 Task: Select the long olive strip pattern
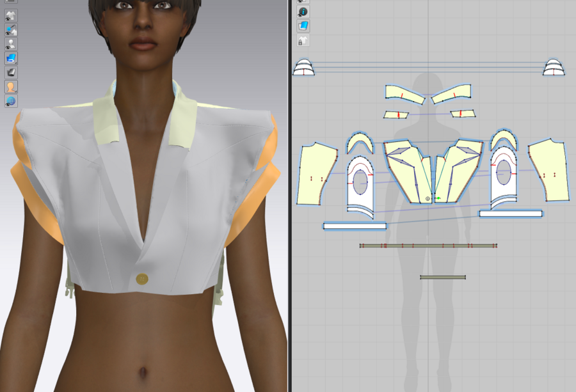pyautogui.click(x=428, y=246)
